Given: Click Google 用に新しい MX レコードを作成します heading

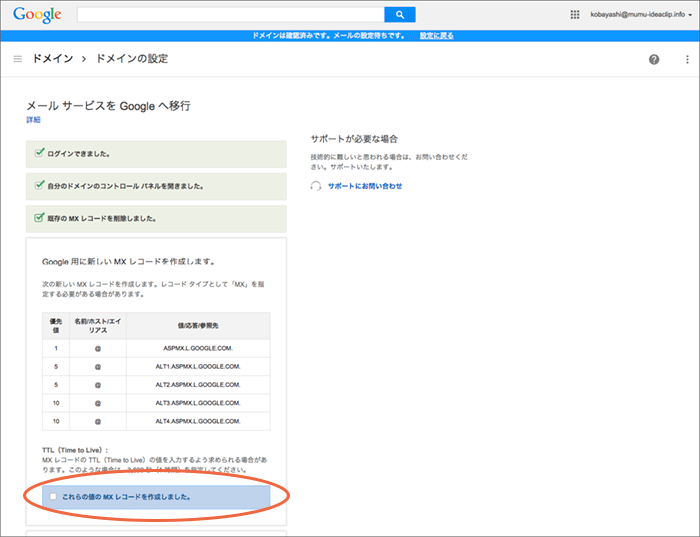Looking at the screenshot, I should (129, 262).
